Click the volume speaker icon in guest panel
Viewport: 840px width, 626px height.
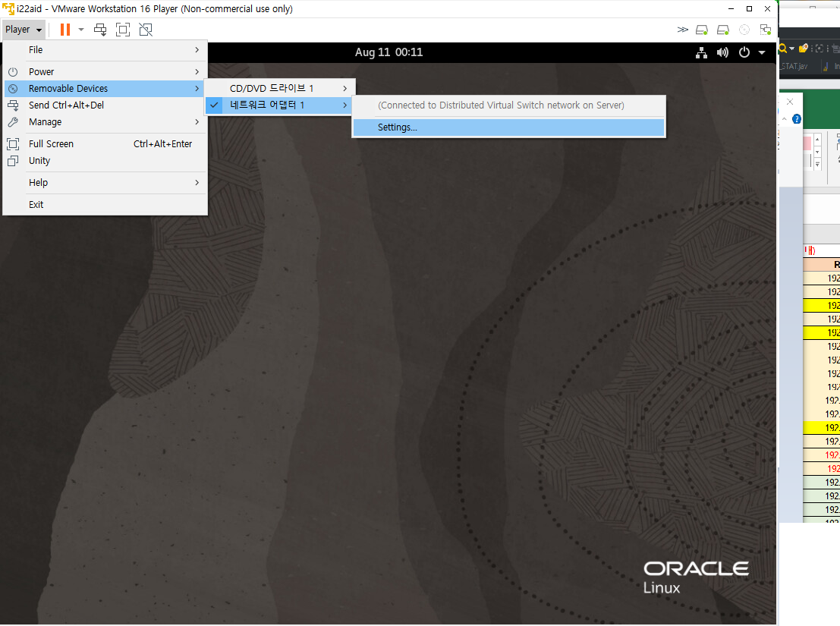tap(722, 52)
